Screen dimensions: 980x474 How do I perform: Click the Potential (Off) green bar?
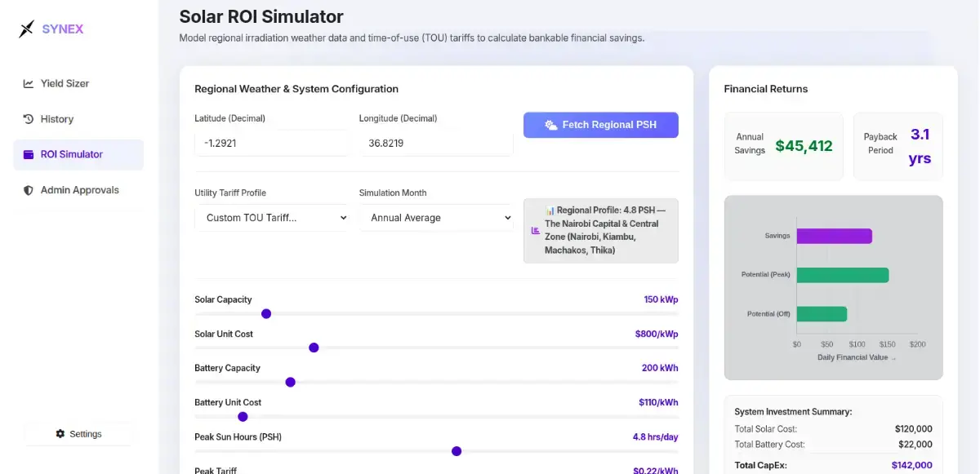pos(822,314)
